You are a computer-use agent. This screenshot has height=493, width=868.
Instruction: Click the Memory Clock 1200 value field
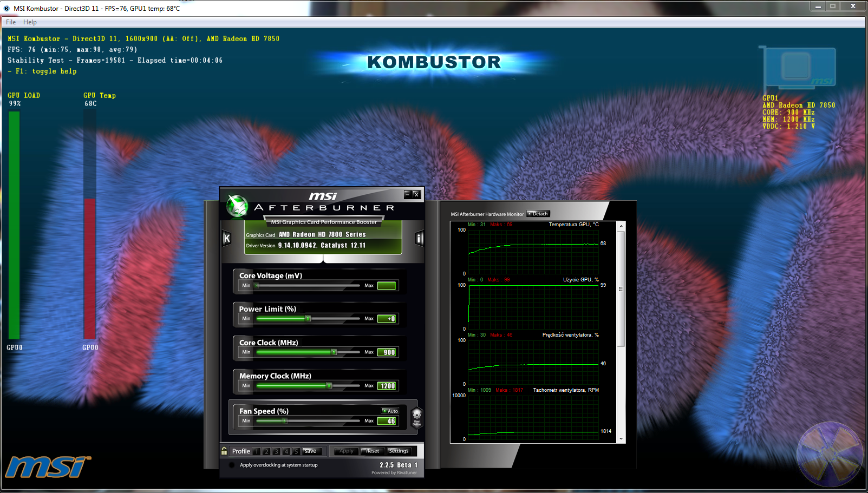tap(387, 386)
